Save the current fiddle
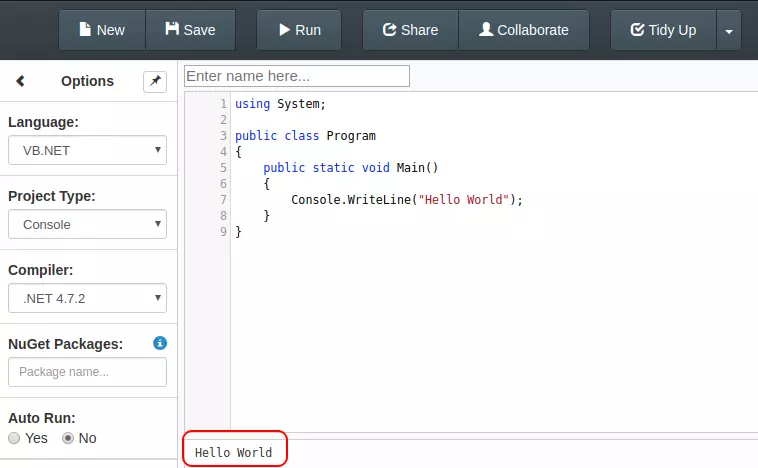Viewport: 758px width, 468px height. click(190, 30)
